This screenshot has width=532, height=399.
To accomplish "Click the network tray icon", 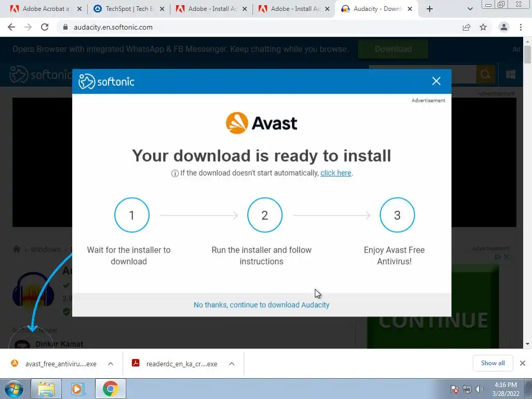I will click(467, 389).
